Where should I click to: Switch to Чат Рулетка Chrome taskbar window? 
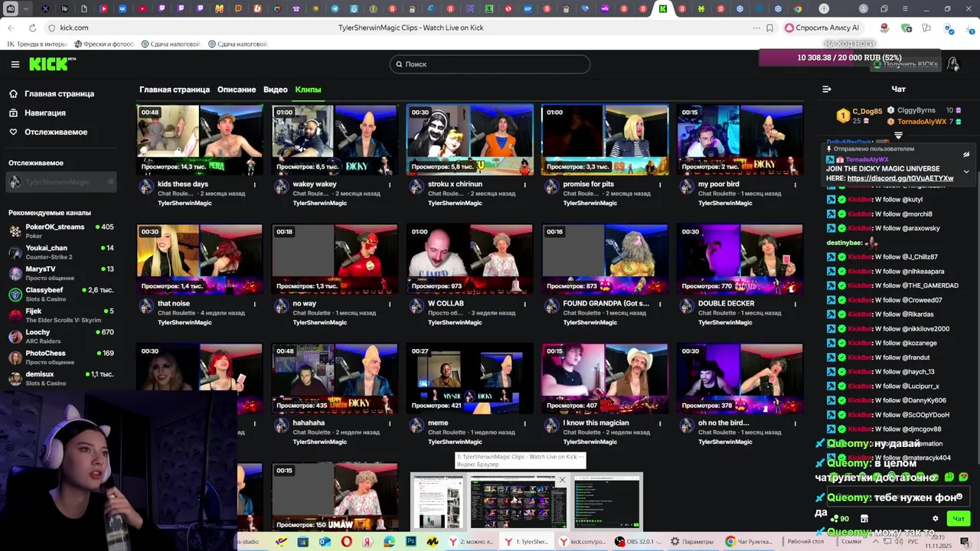(x=749, y=542)
